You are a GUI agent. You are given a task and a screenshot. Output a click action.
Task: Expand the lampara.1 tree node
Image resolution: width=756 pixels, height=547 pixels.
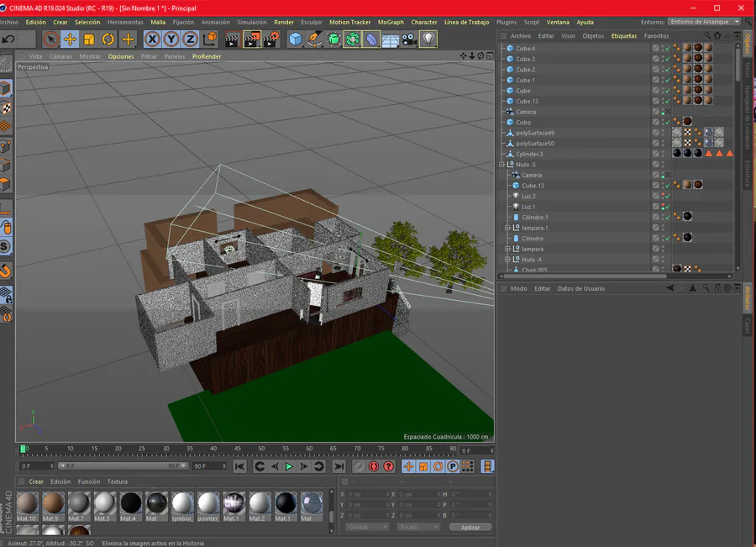[507, 228]
